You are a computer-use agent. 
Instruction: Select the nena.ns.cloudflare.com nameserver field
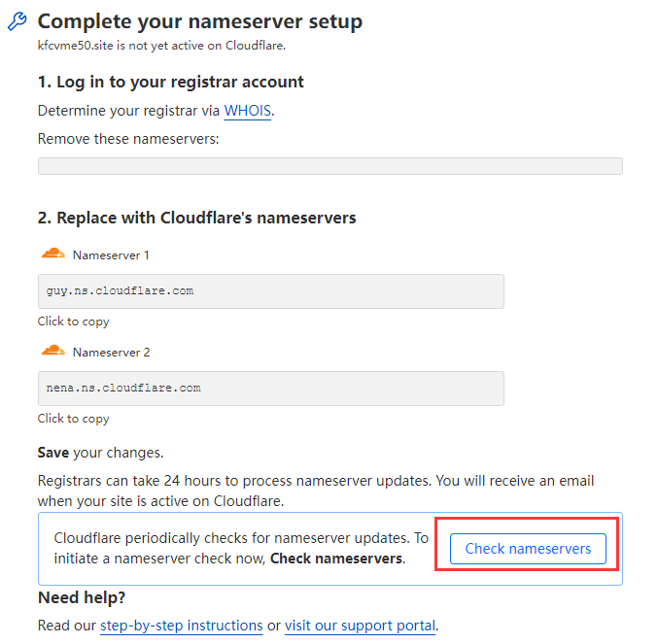tap(270, 389)
